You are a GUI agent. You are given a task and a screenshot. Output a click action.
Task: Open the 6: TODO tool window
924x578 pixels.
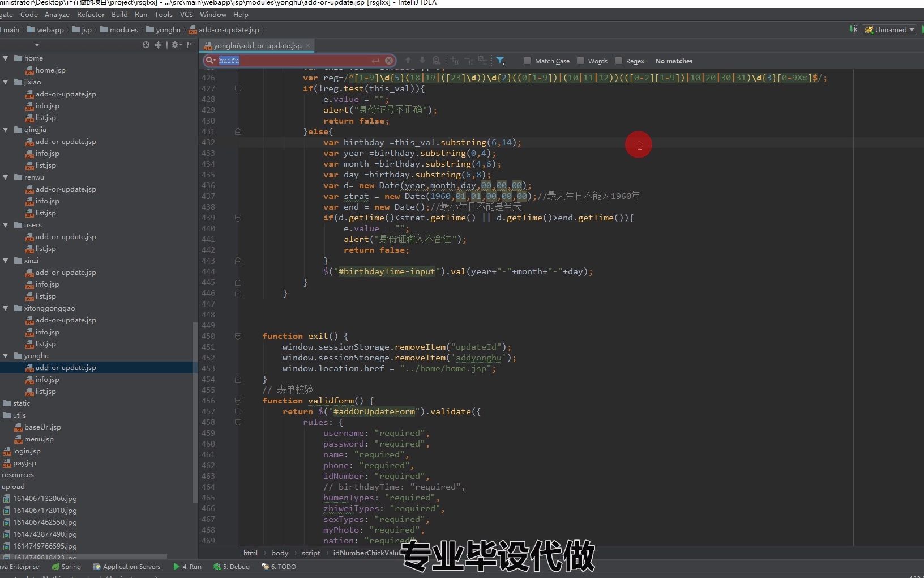279,567
